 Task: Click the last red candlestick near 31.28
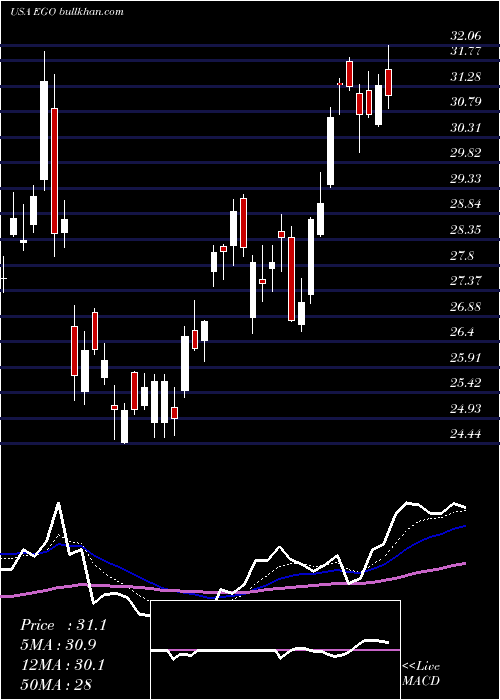(x=389, y=82)
